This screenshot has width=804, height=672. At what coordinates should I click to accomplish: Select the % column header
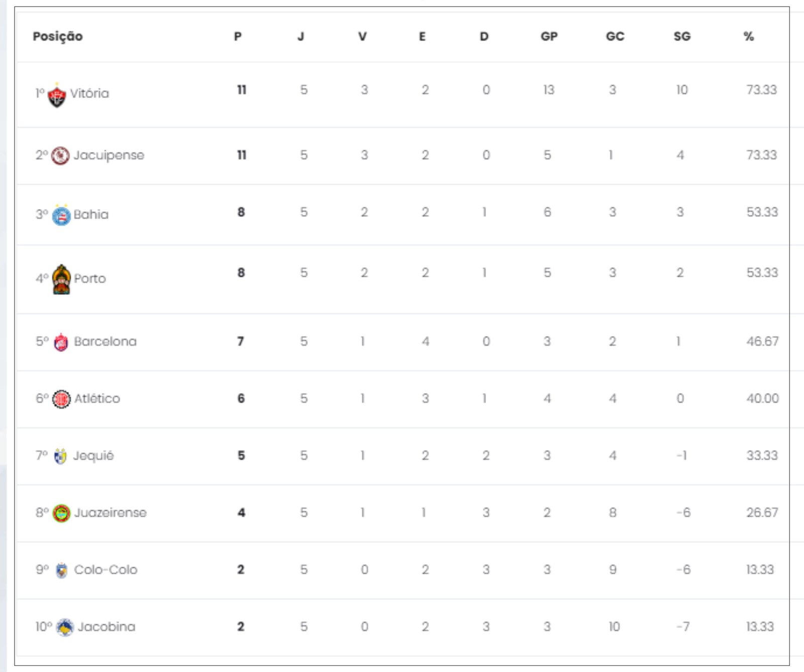coord(749,37)
